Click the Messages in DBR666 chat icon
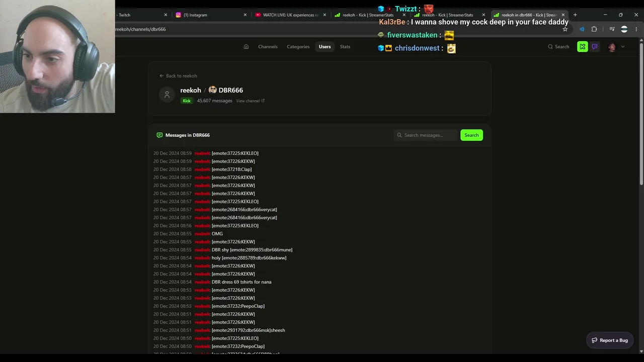The width and height of the screenshot is (644, 362). coord(159,135)
